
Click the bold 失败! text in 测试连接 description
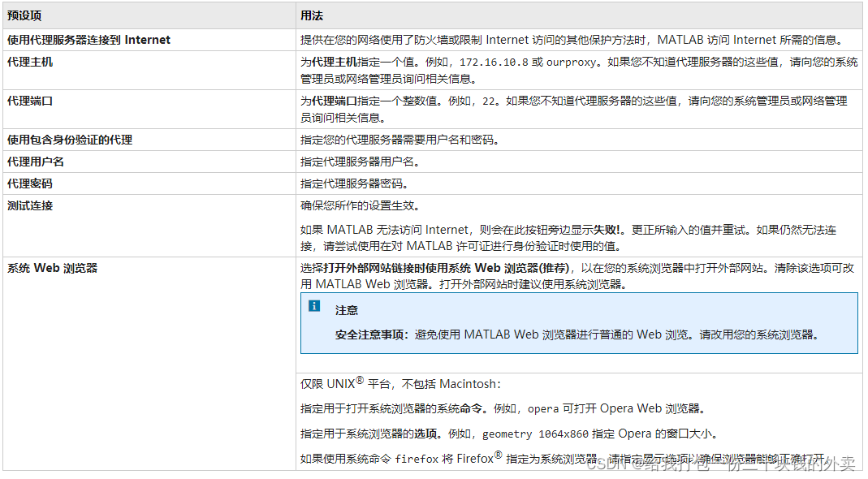pyautogui.click(x=608, y=229)
